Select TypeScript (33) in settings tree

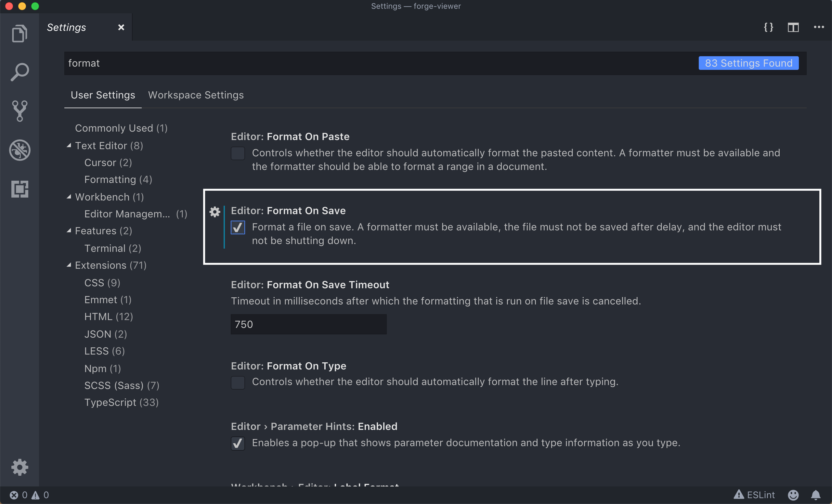(121, 402)
